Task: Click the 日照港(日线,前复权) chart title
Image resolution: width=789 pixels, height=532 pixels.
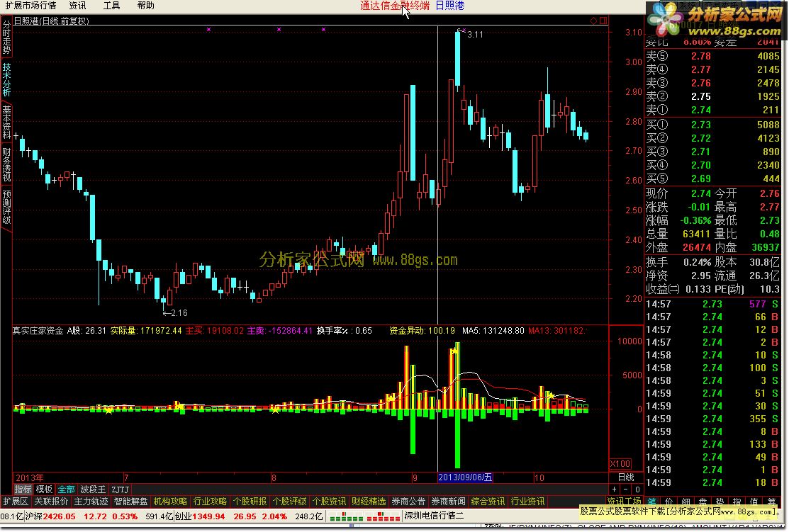Action: tap(51, 21)
